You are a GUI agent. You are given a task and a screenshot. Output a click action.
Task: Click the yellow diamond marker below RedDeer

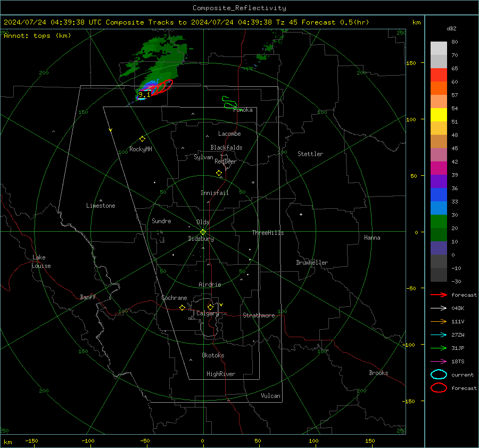tap(219, 173)
